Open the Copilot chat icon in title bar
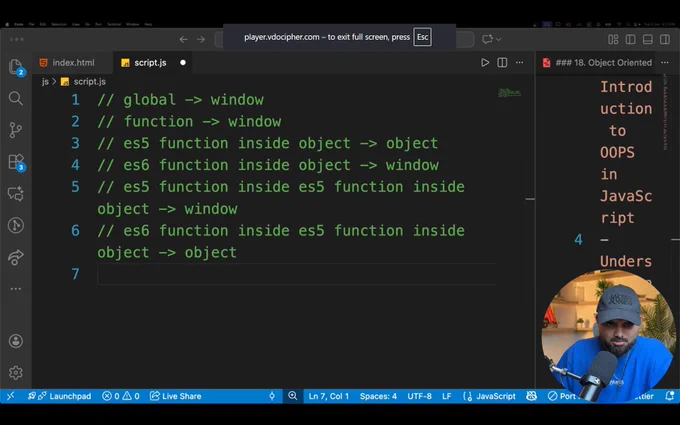Screen dimensions: 680x425 487,39
